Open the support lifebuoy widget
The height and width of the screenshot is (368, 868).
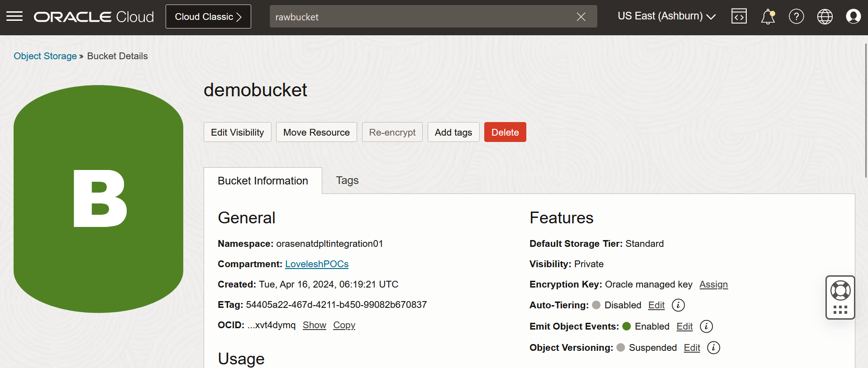(x=840, y=297)
